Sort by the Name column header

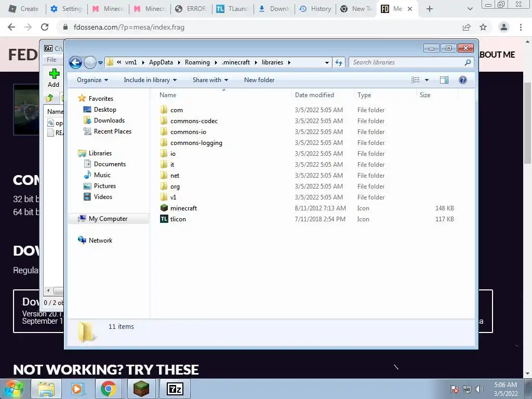pyautogui.click(x=168, y=95)
